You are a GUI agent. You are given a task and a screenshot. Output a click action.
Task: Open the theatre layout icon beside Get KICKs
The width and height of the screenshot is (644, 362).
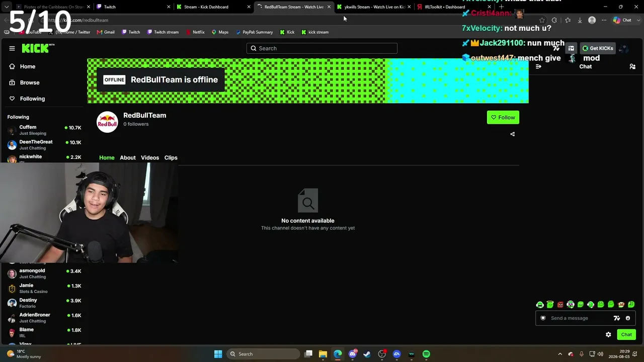571,48
